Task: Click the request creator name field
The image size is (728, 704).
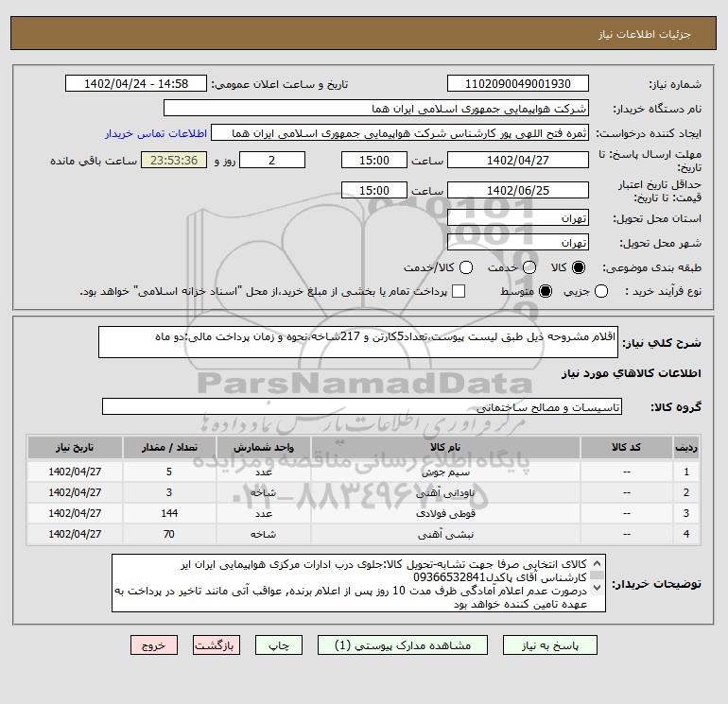Action: point(400,133)
